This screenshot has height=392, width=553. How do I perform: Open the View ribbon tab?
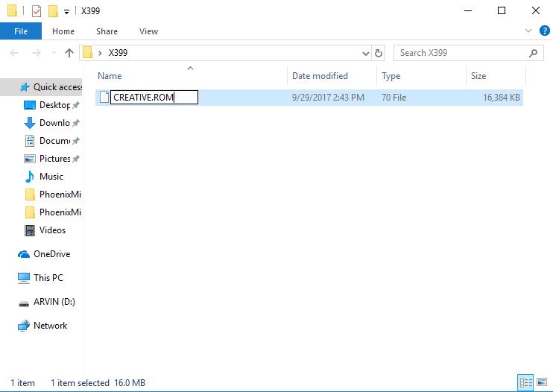148,31
